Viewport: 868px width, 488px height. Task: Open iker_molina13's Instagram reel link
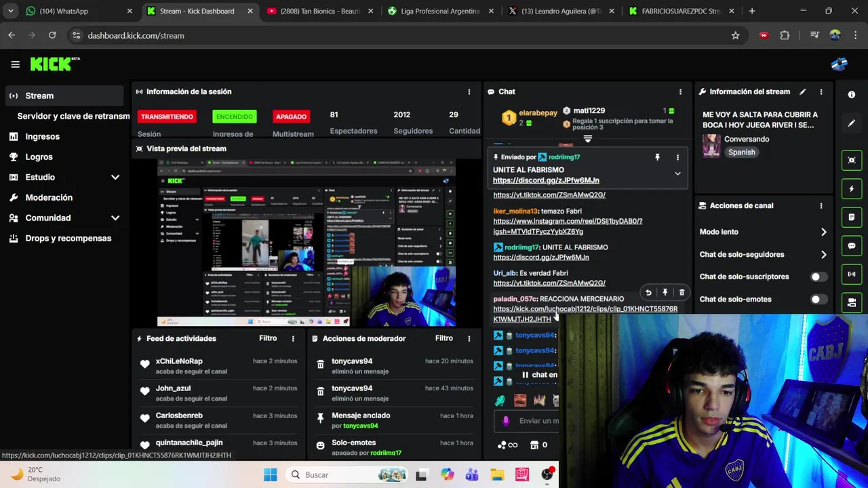[568, 226]
